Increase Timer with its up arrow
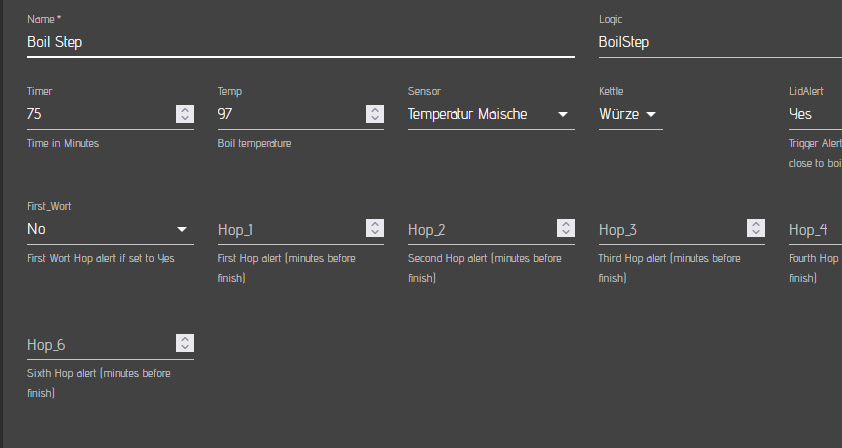 point(184,110)
